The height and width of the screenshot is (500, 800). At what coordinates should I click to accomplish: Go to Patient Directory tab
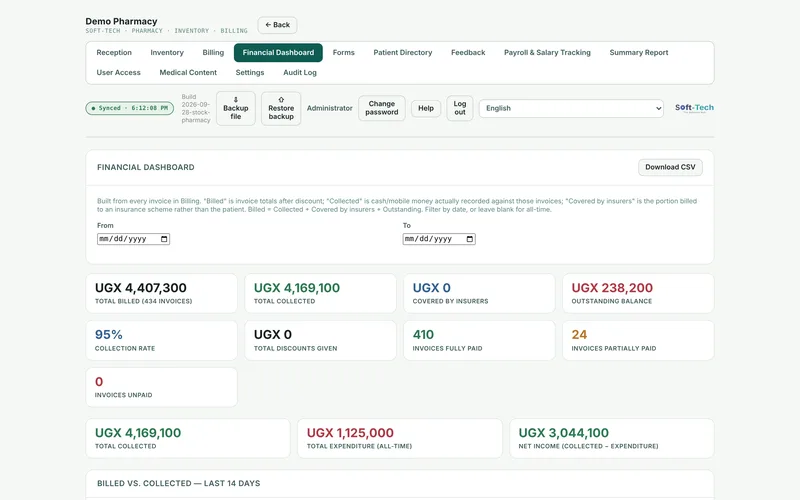[403, 53]
